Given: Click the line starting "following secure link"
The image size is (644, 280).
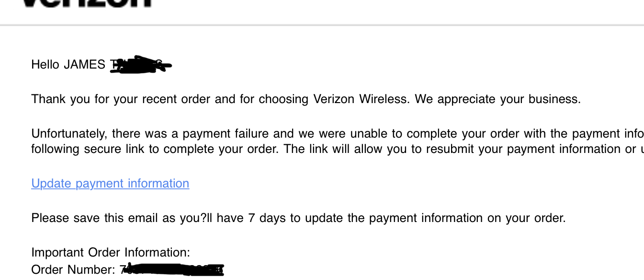Looking at the screenshot, I should tap(337, 149).
